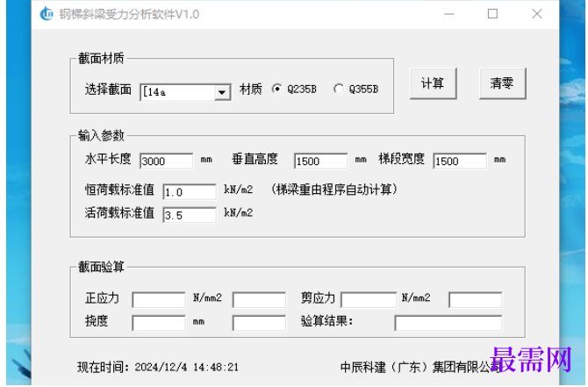This screenshot has height=387, width=588.
Task: Click the 现在时间 timestamp text
Action: tap(158, 367)
